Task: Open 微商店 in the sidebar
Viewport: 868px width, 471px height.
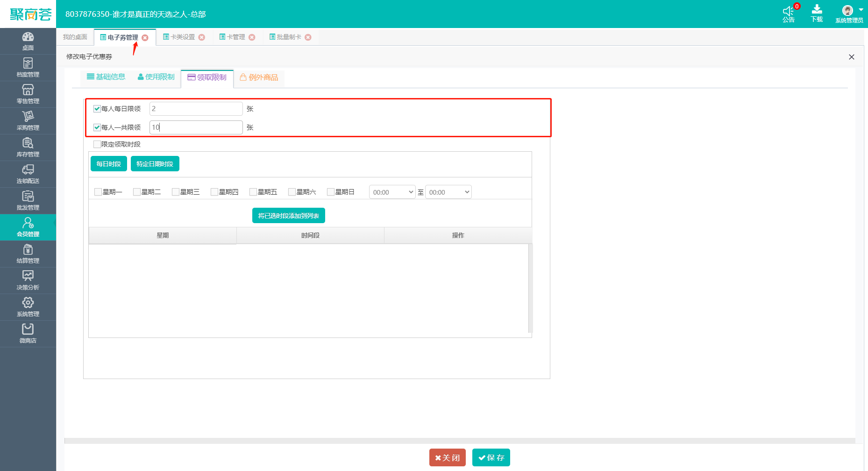Action: (x=28, y=334)
